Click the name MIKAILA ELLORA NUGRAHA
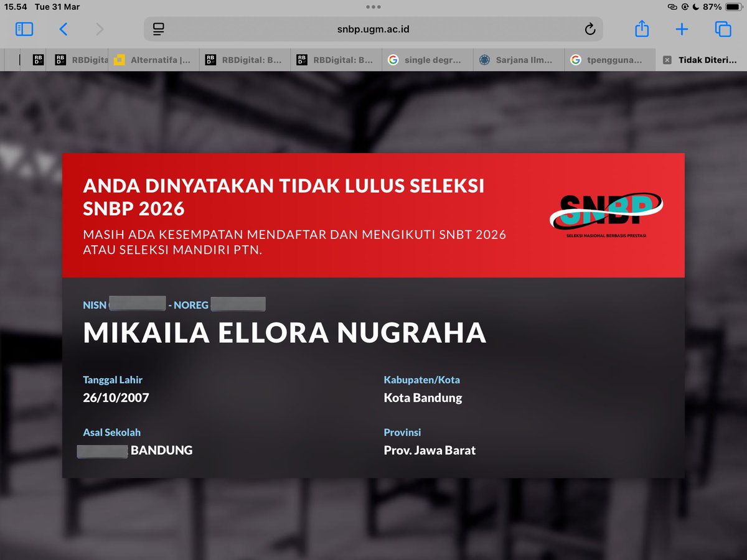 (284, 333)
